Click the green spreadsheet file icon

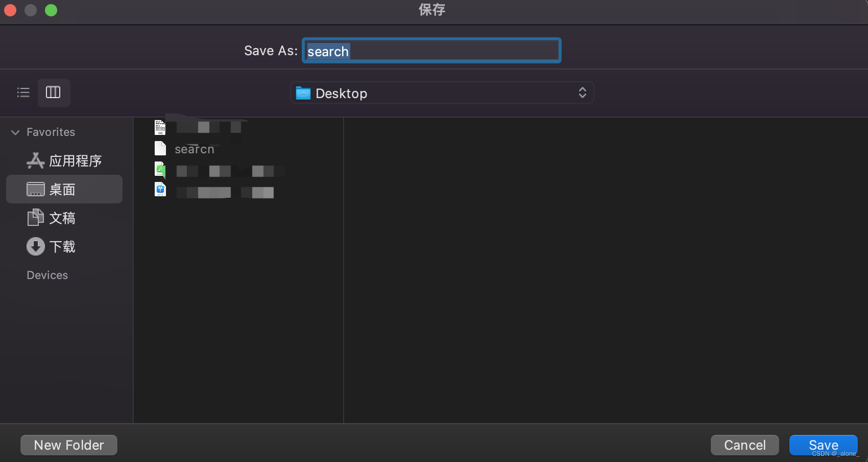(x=160, y=170)
